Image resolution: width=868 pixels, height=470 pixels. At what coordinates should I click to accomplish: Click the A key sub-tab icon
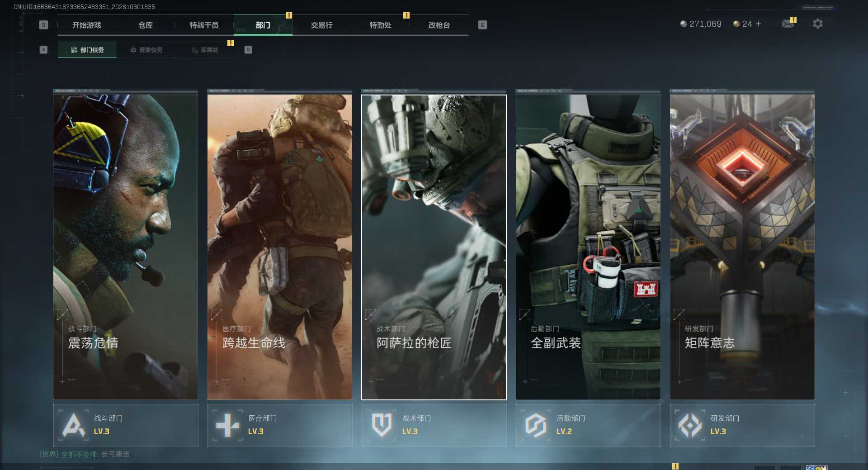[x=43, y=50]
